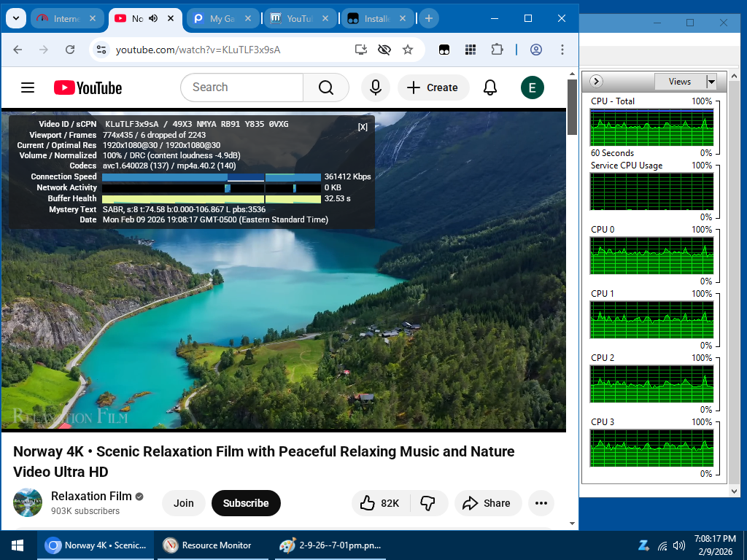Viewport: 747px width, 560px height.
Task: Go to YouTube home via logo
Action: tap(88, 87)
